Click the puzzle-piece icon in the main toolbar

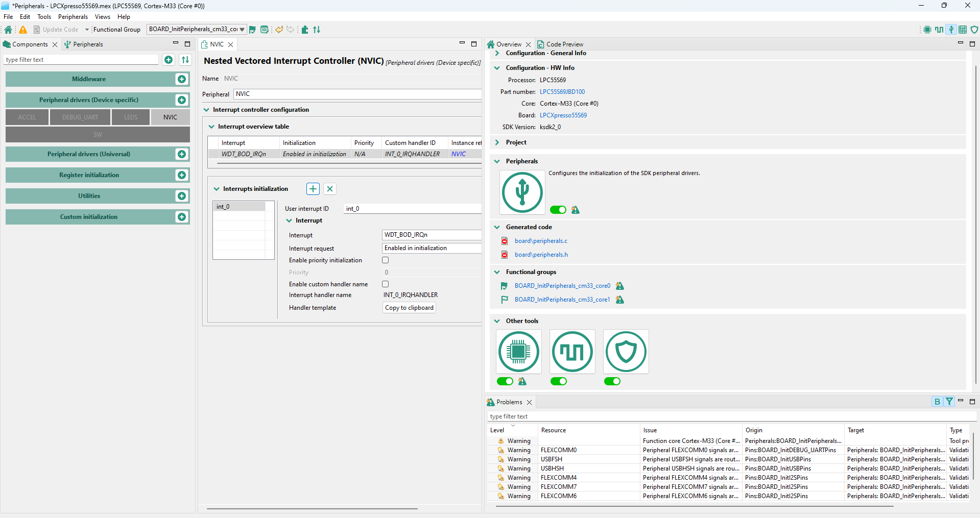point(305,30)
